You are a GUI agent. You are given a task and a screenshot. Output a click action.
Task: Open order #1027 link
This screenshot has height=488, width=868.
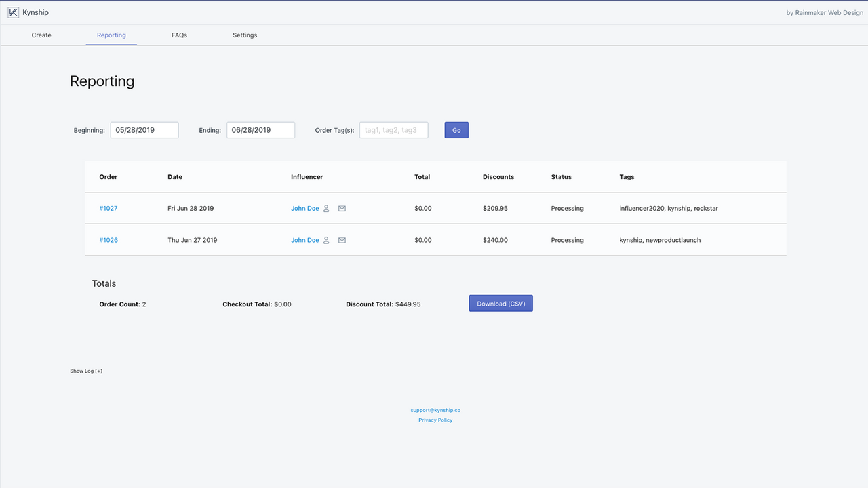(x=108, y=209)
